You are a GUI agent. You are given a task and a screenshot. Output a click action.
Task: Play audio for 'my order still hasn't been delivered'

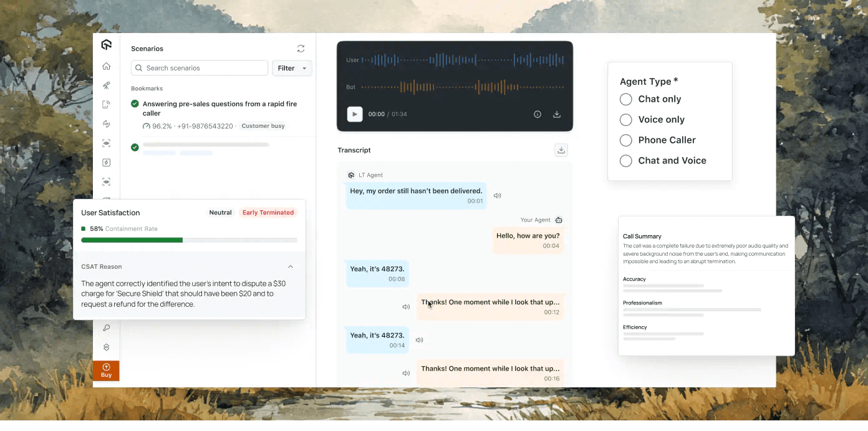498,195
